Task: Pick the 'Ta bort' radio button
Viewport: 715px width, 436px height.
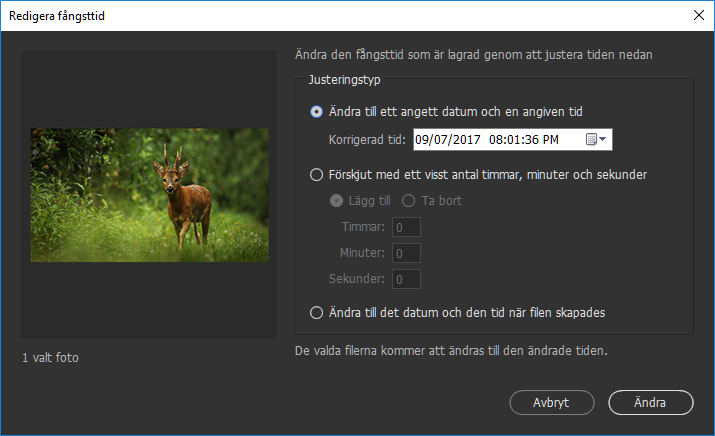Action: [x=408, y=200]
